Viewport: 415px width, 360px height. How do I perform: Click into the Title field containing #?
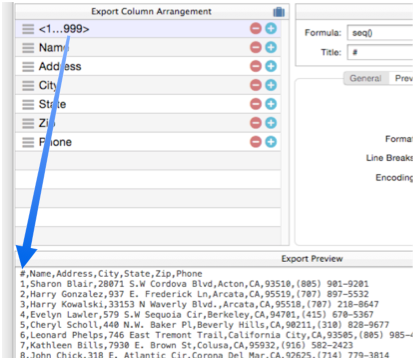[380, 52]
